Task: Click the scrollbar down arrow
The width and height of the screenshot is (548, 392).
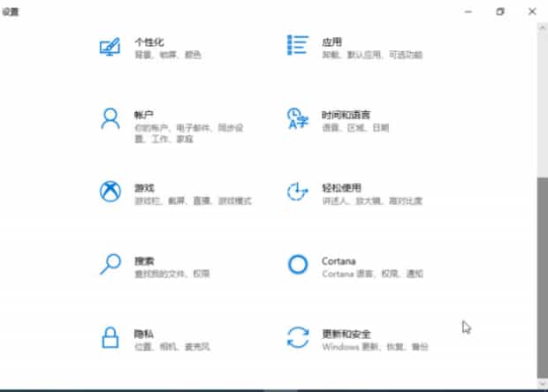Action: (542, 384)
